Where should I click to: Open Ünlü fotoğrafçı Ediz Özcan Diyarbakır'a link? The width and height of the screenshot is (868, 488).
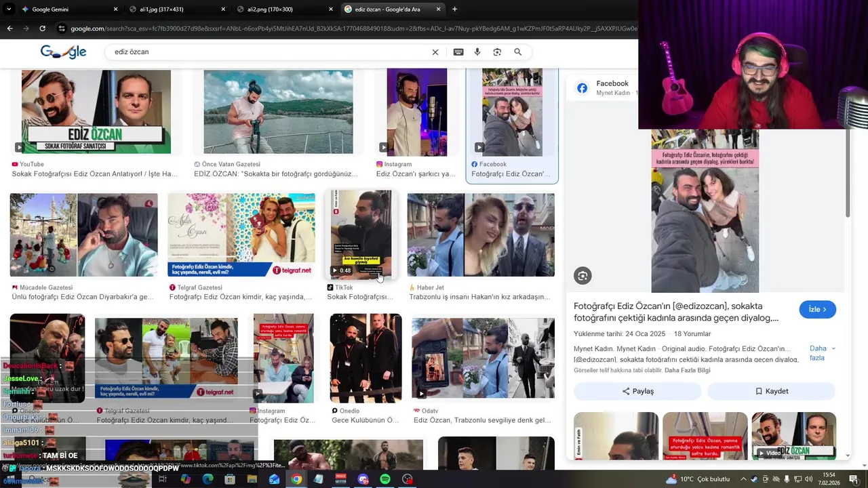tap(83, 297)
